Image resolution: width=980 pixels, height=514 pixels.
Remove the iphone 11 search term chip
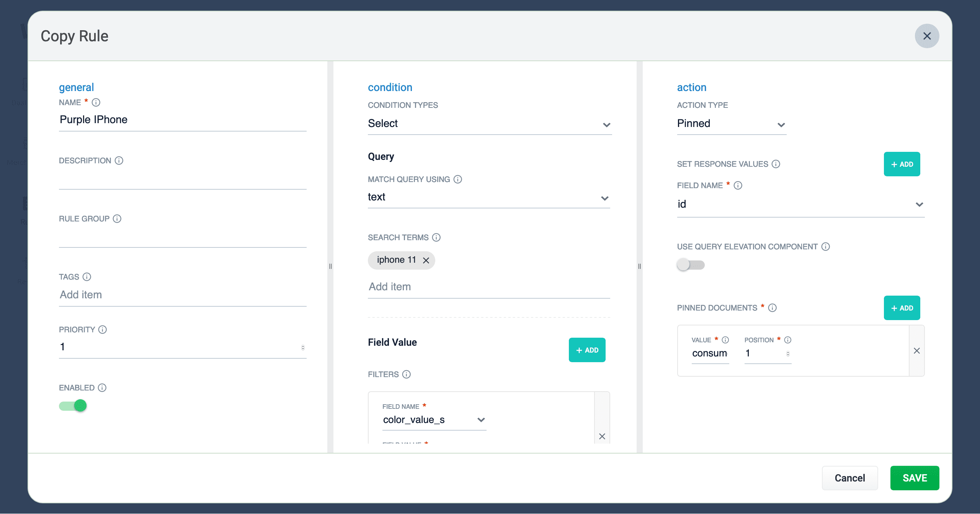426,260
